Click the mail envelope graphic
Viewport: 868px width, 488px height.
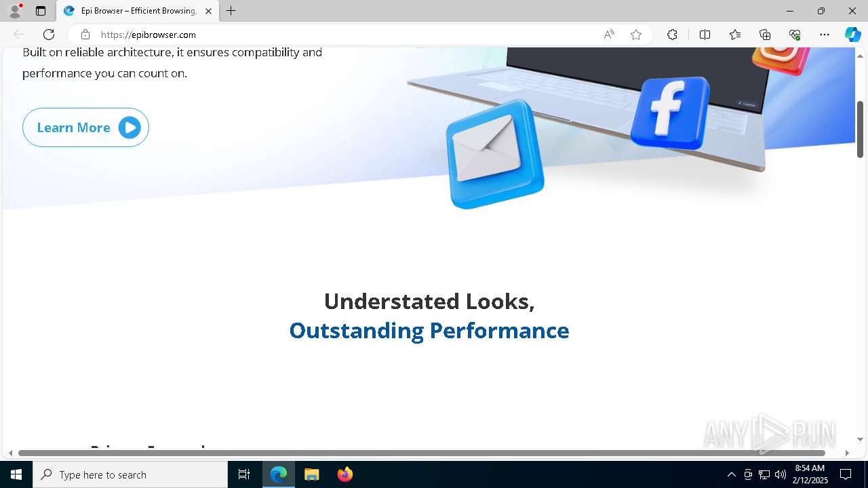coord(496,155)
